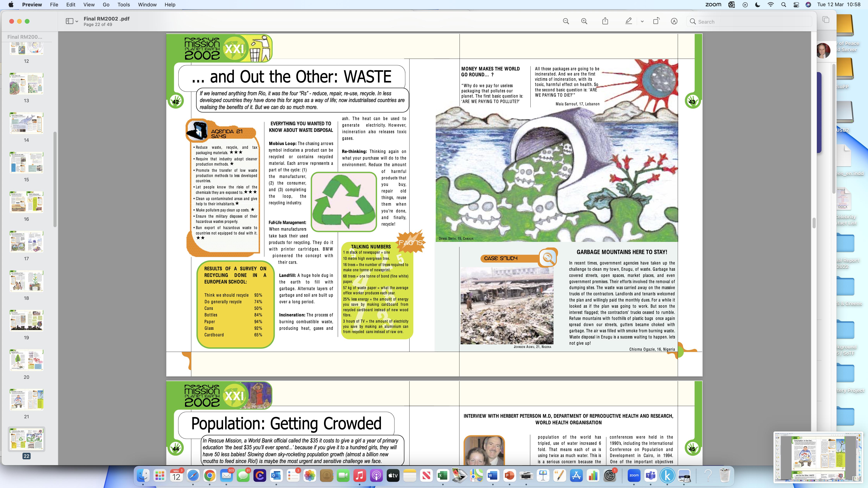This screenshot has height=488, width=868.
Task: Open the Tools menu
Action: click(123, 5)
